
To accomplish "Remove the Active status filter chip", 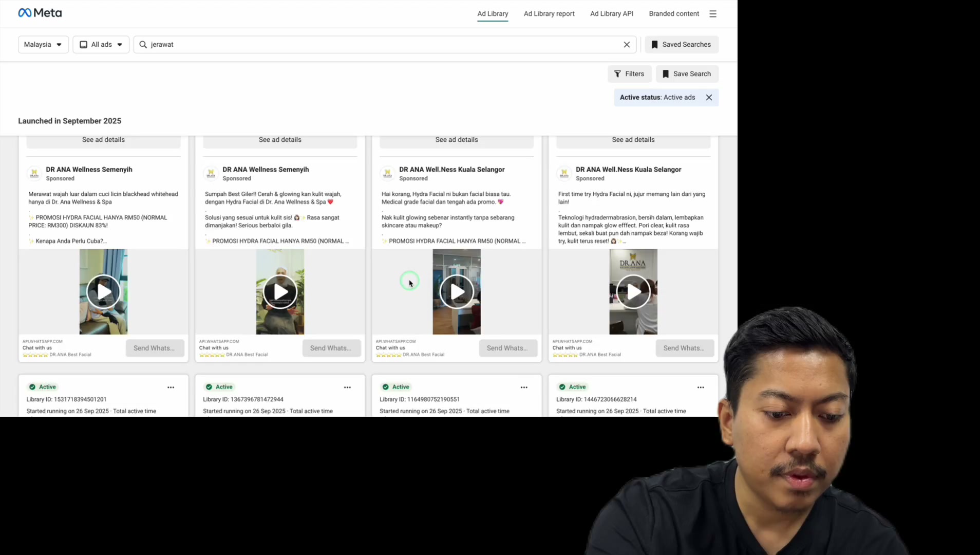I will 709,98.
